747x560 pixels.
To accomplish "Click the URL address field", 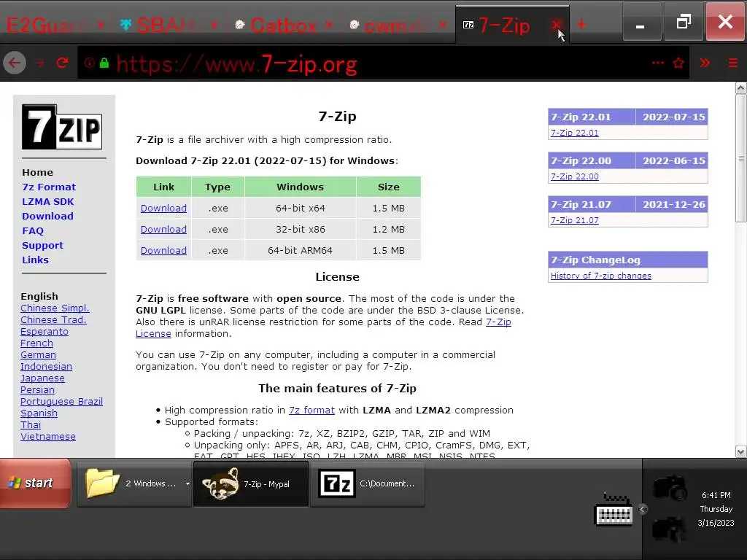I will pyautogui.click(x=381, y=63).
